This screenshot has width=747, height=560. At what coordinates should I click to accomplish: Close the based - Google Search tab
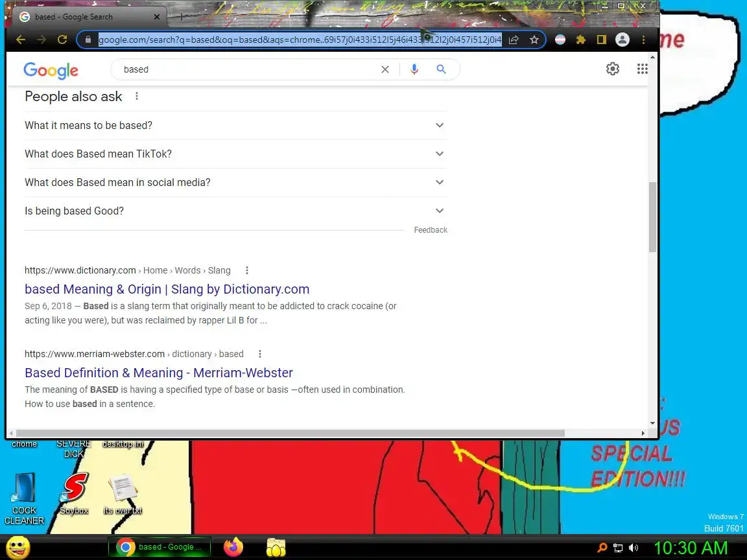pyautogui.click(x=157, y=17)
